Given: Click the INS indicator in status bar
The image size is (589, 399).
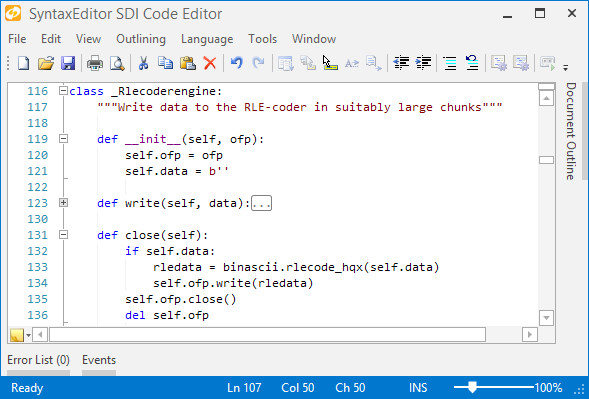Looking at the screenshot, I should pyautogui.click(x=418, y=388).
